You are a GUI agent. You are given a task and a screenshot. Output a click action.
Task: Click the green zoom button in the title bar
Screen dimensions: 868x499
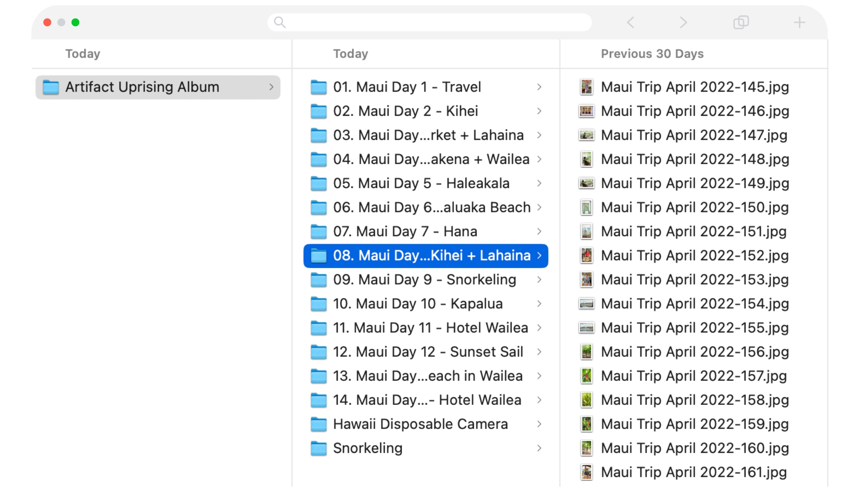pyautogui.click(x=76, y=22)
